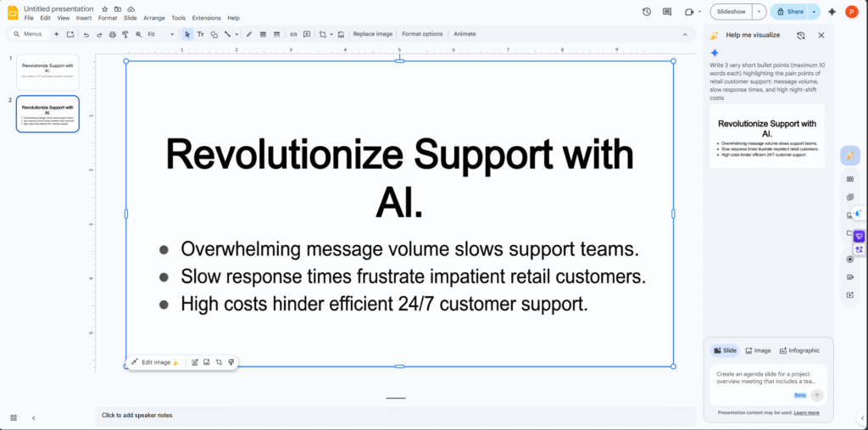Click the insert link icon
The height and width of the screenshot is (430, 868).
[293, 34]
